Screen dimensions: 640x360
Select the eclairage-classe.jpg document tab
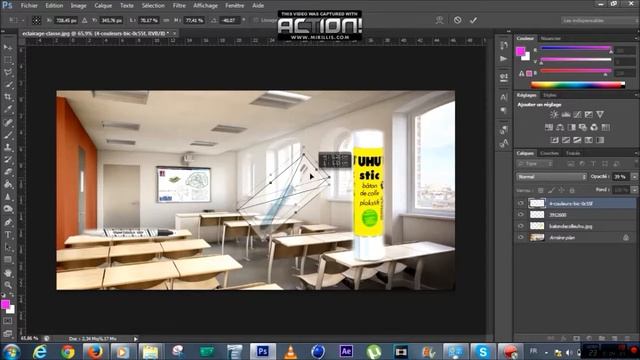coord(96,33)
